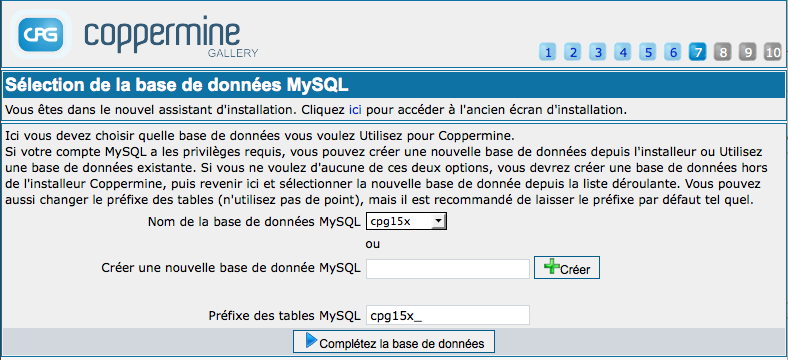
Task: Select current step 7 indicator
Action: coord(698,52)
